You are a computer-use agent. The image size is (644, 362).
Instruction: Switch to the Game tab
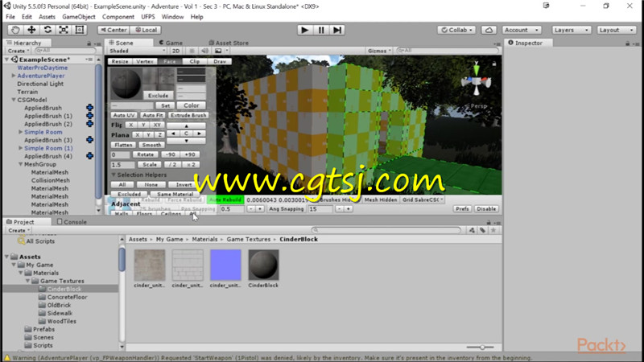point(171,43)
